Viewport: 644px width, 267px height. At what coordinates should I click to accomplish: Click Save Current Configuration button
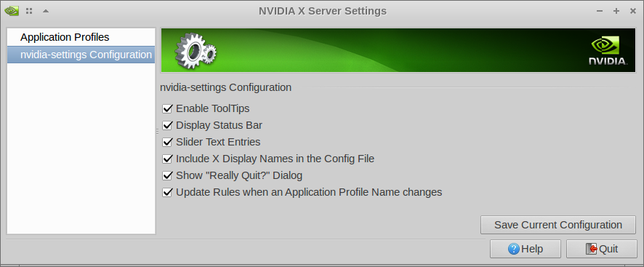point(558,225)
